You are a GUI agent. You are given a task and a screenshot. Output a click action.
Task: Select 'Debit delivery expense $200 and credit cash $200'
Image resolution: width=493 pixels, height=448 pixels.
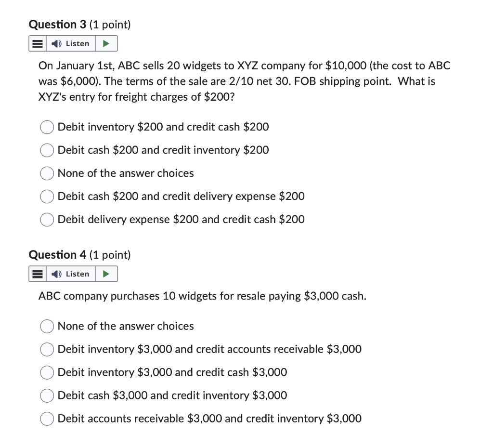click(47, 220)
